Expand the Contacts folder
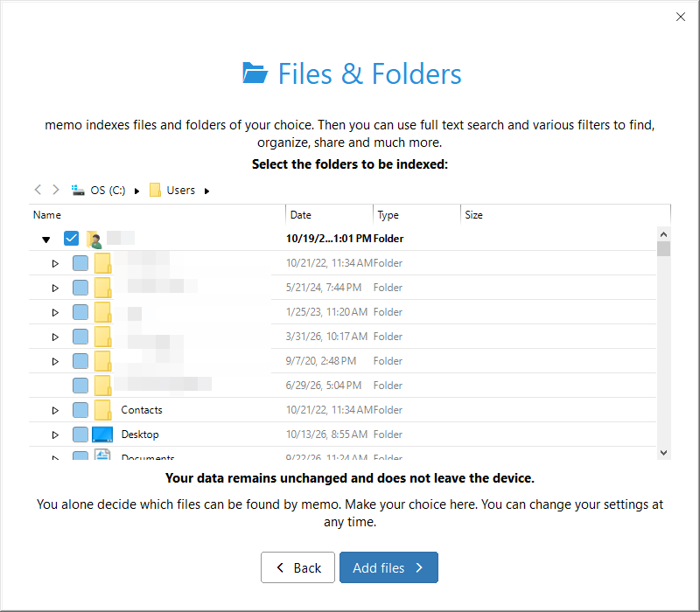 click(55, 410)
